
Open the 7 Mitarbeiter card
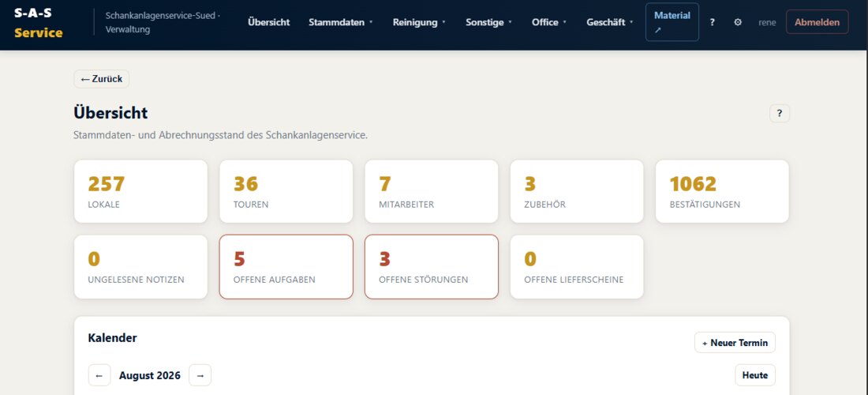[431, 192]
